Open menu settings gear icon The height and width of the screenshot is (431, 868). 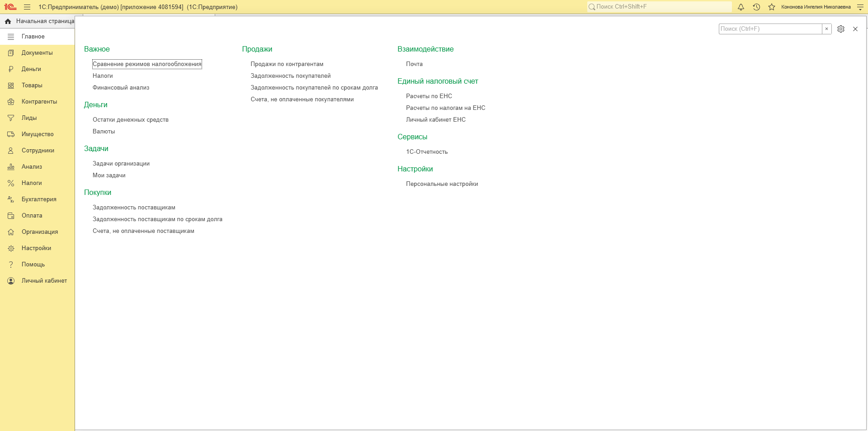(841, 29)
